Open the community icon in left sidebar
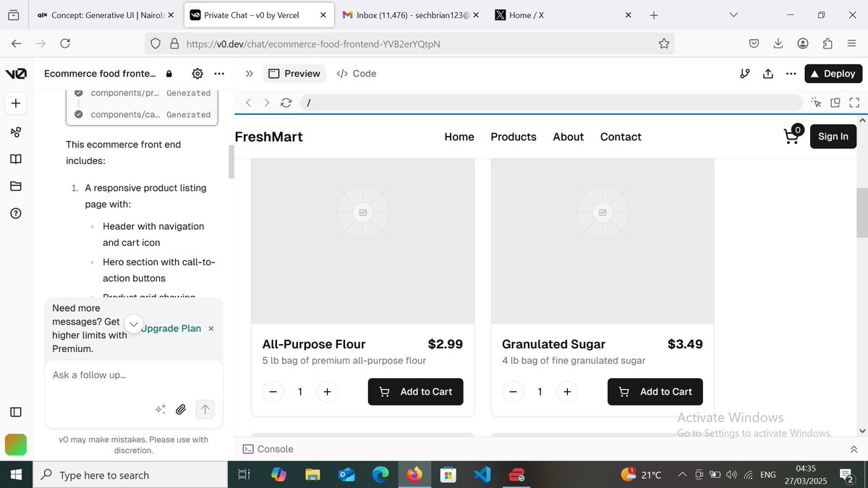 coord(16,132)
